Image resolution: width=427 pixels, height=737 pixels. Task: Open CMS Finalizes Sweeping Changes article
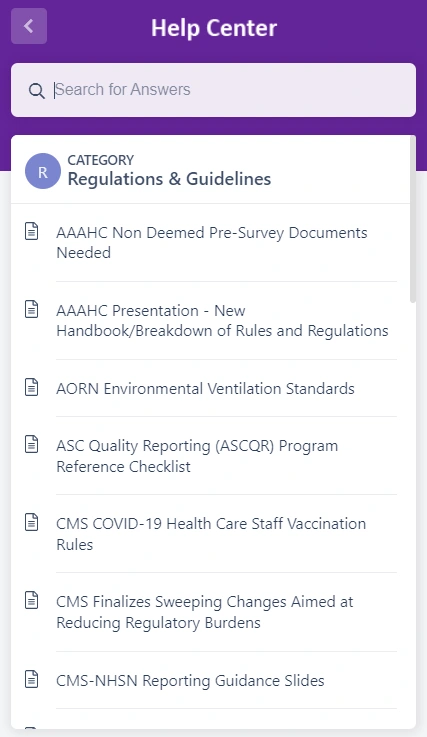point(205,612)
